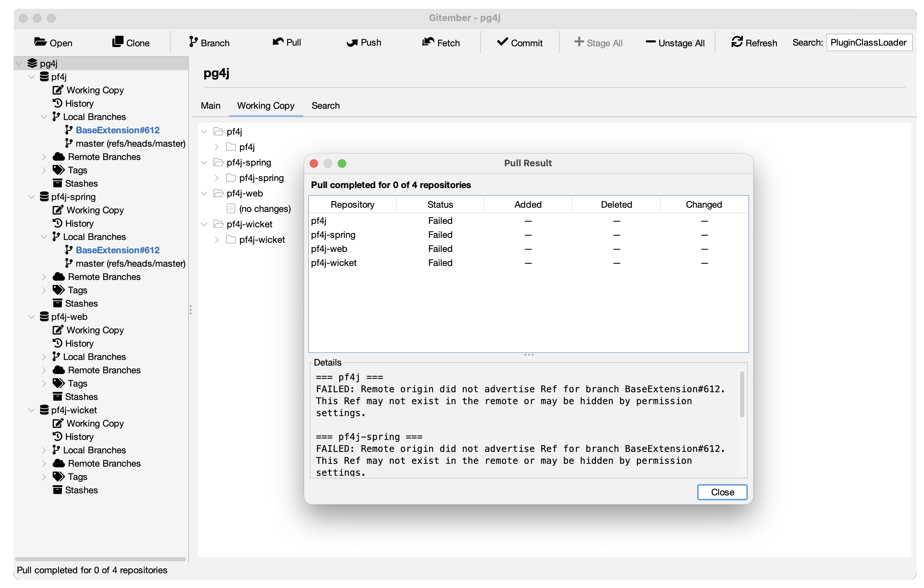Expand Local Branches under pf4j-web
The height and width of the screenshot is (588, 924).
tap(44, 357)
